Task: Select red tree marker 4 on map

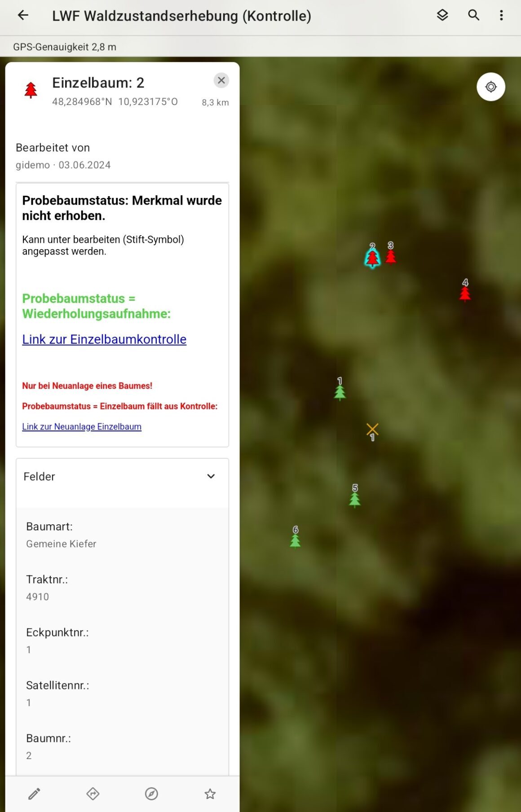Action: 465,294
